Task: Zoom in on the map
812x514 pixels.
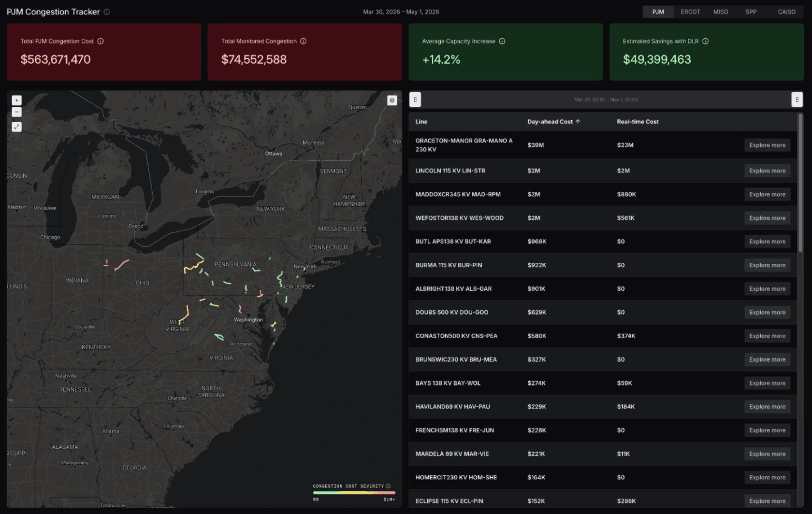Action: [x=16, y=100]
